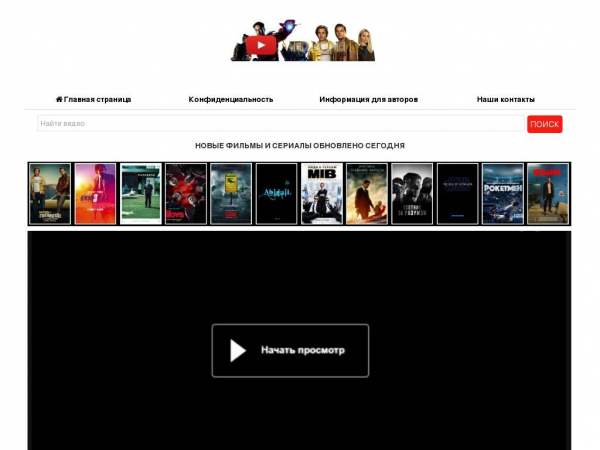
Task: Select the poster with yellow alligator sign
Action: point(231,194)
